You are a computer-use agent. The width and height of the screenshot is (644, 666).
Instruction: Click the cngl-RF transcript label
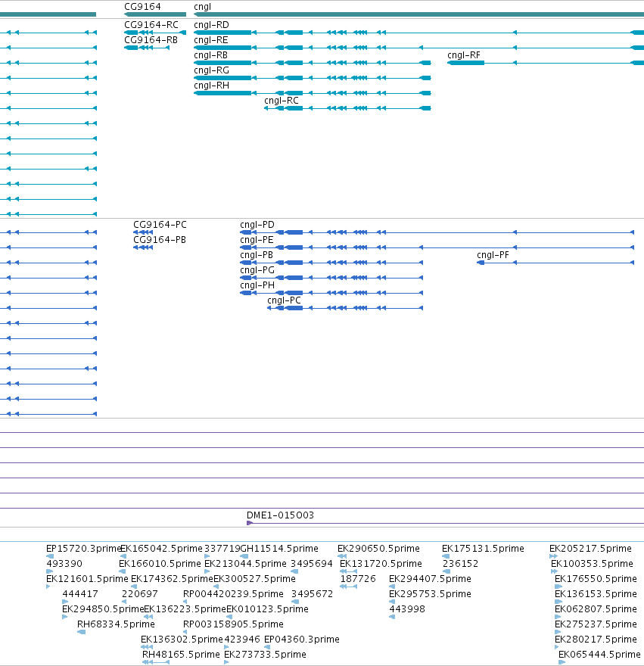(463, 55)
